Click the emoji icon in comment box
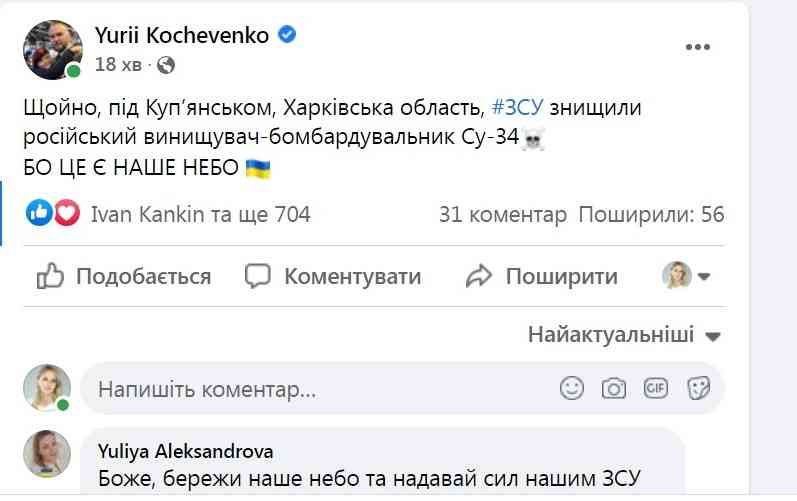Image resolution: width=797 pixels, height=501 pixels. pyautogui.click(x=572, y=388)
